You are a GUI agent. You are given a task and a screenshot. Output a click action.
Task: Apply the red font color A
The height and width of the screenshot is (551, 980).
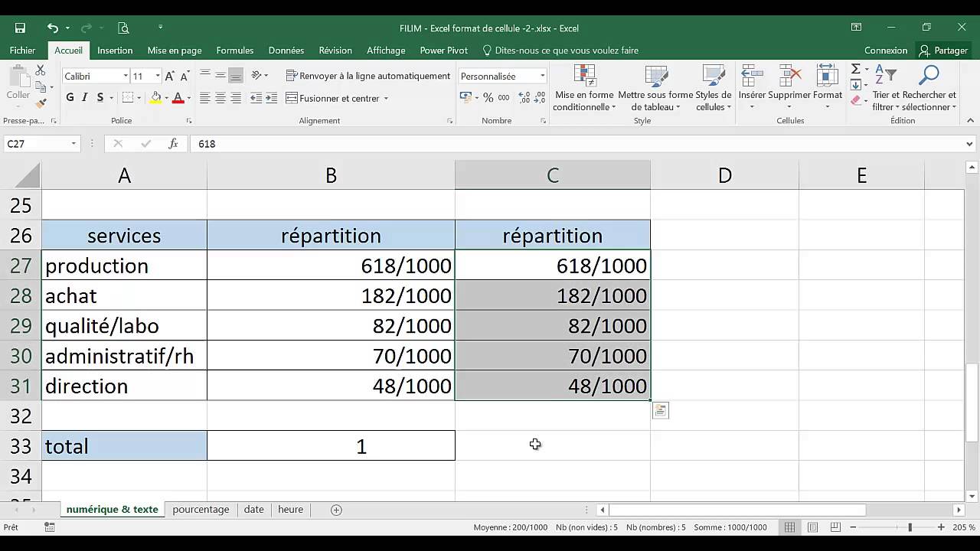pos(178,98)
